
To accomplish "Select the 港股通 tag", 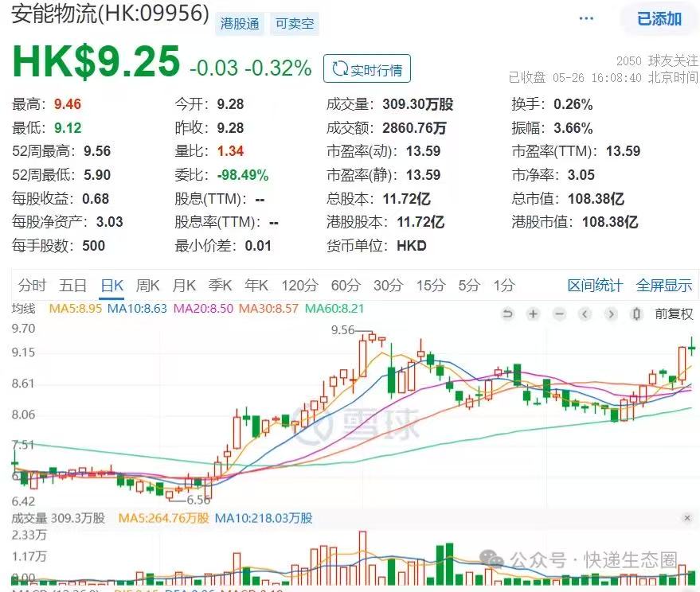I will click(x=240, y=24).
